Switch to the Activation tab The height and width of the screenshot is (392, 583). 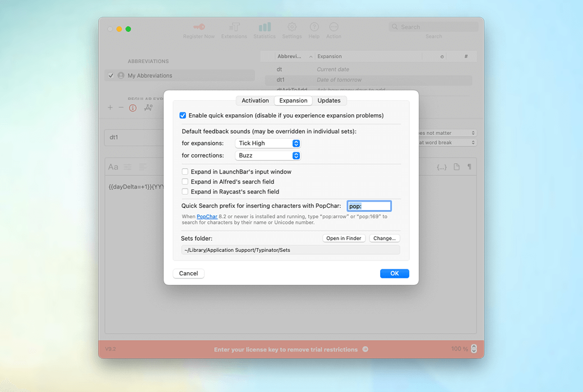point(255,101)
